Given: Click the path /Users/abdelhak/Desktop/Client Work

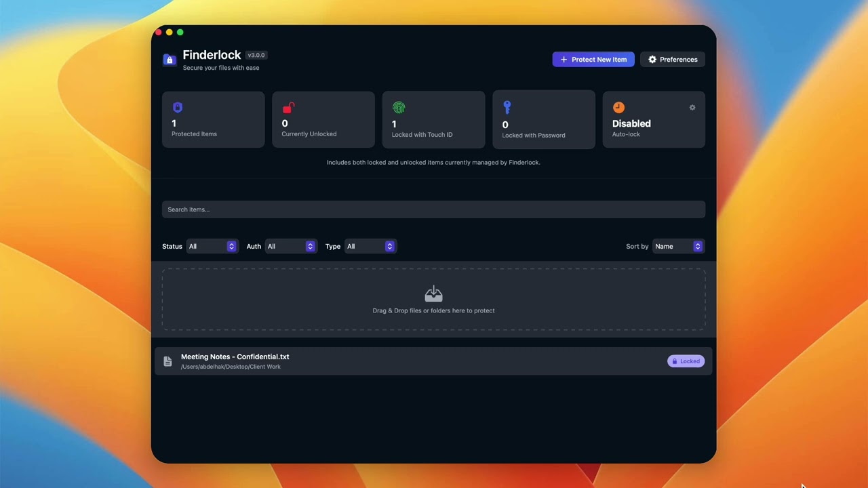Looking at the screenshot, I should [231, 367].
